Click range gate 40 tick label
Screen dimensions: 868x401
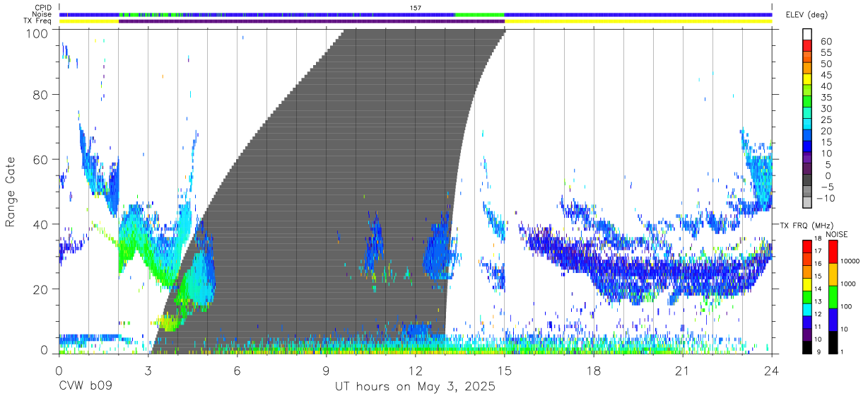click(42, 224)
